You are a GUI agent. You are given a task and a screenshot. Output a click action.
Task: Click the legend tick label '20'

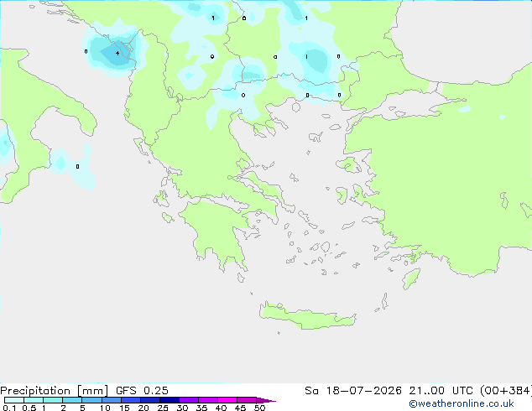click(143, 408)
